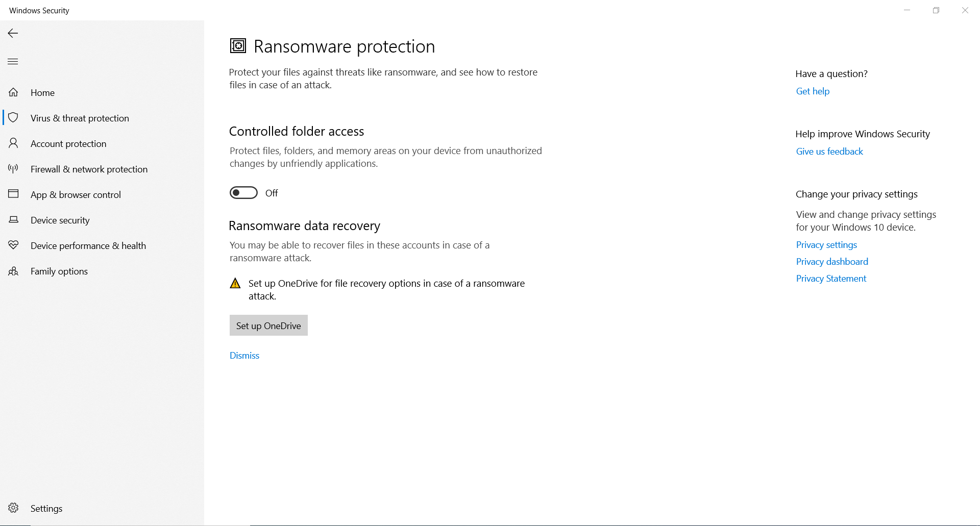Click the Account protection person icon
Viewport: 980px width, 526px height.
click(13, 143)
